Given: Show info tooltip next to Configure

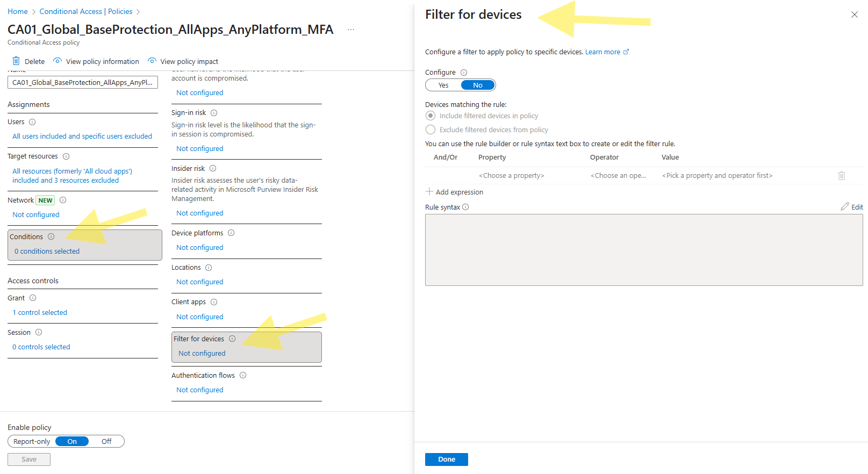Looking at the screenshot, I should [x=464, y=73].
